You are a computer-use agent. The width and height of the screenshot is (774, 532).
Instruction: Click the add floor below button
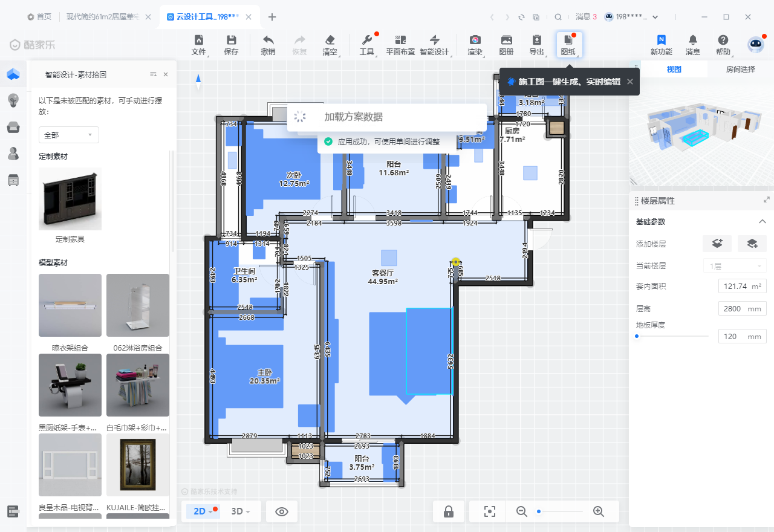click(x=752, y=244)
